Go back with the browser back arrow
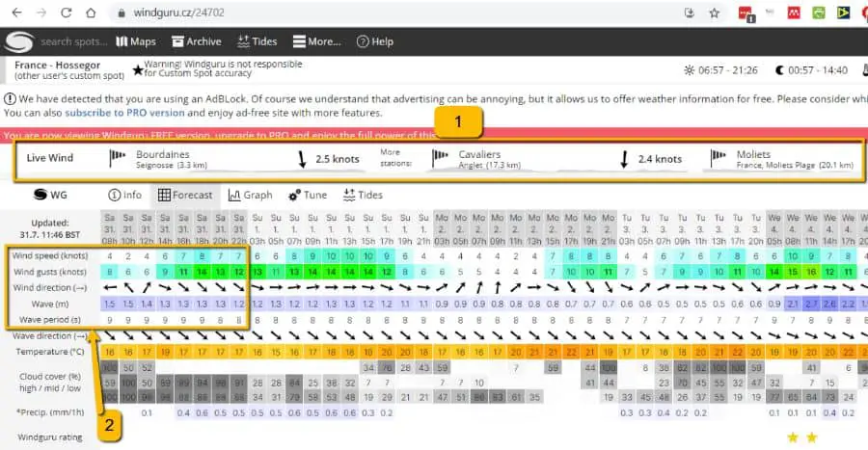 16,13
